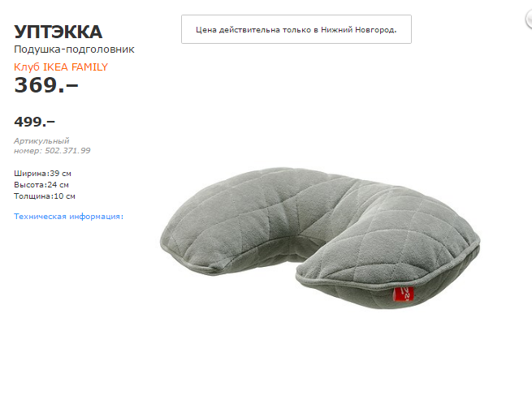Click the Высота dimension label

tap(29, 185)
